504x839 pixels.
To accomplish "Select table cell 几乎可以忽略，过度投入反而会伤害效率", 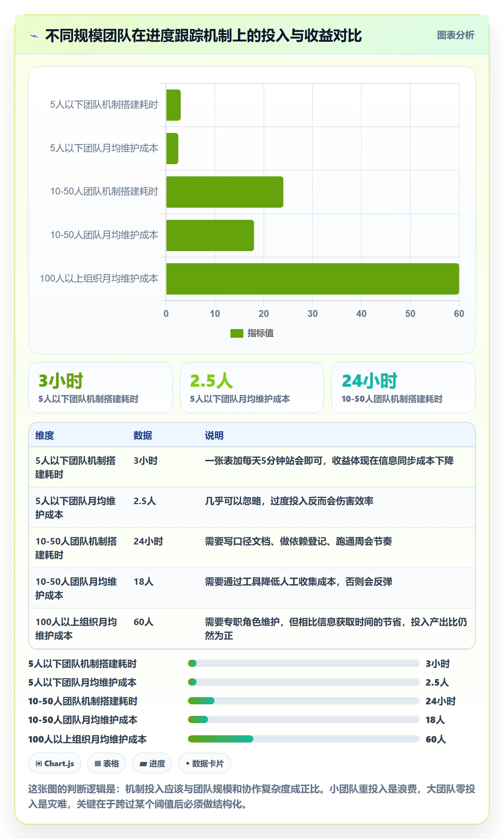I will tap(289, 501).
